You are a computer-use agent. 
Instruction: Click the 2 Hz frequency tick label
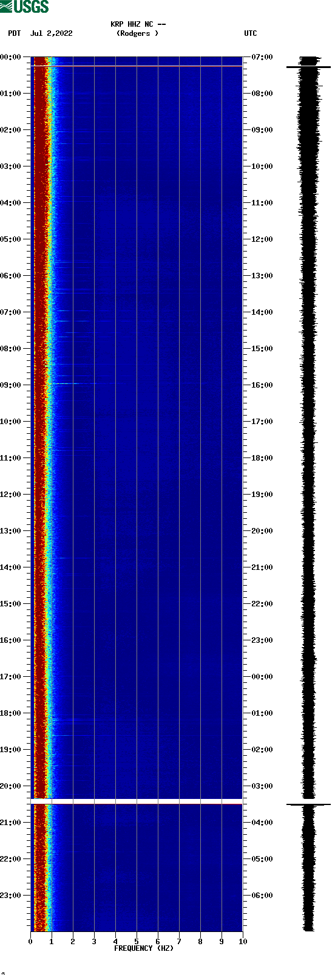73,942
